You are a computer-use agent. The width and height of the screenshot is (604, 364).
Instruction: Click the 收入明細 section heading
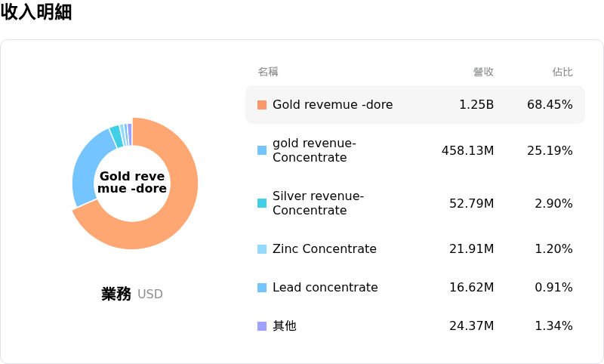coord(36,12)
